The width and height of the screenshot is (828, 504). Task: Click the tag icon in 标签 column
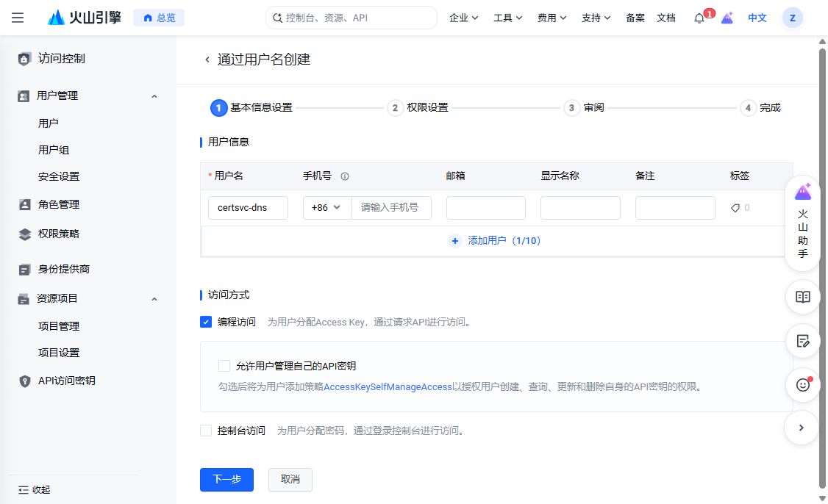(x=735, y=208)
